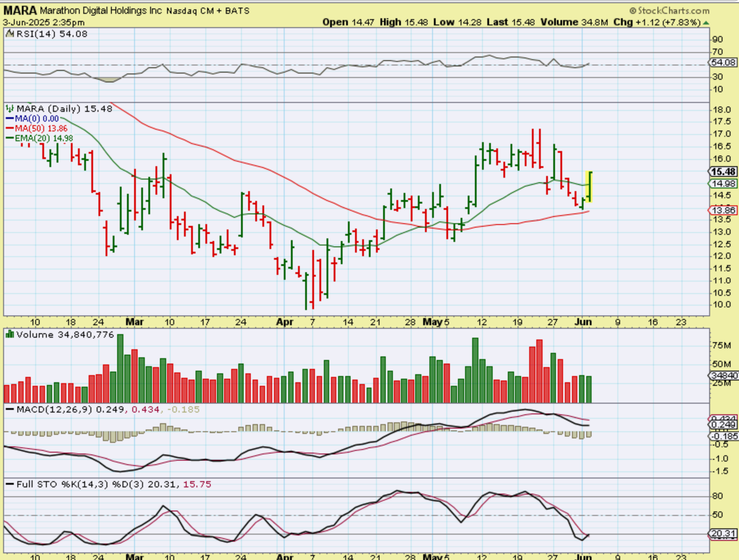Click the MACD(12,26,9) panel label
Image resolution: width=739 pixels, height=560 pixels.
pos(108,409)
